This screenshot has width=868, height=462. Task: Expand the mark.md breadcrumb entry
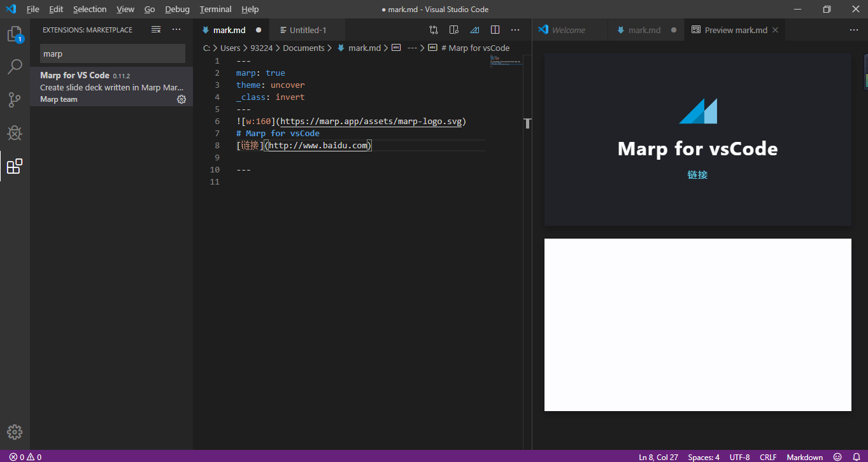click(x=364, y=47)
